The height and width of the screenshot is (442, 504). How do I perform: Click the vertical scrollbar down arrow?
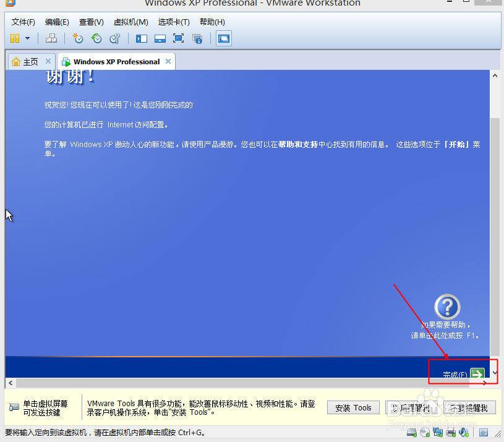coord(495,373)
